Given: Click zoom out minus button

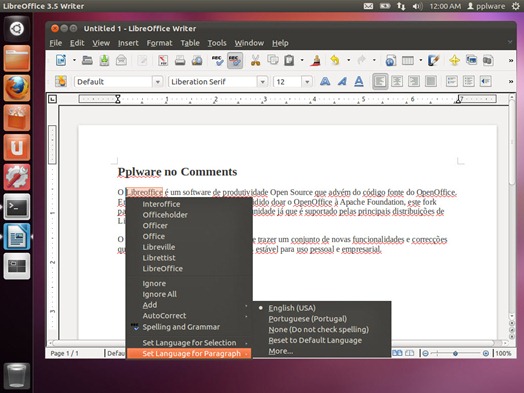Looking at the screenshot, I should (425, 353).
